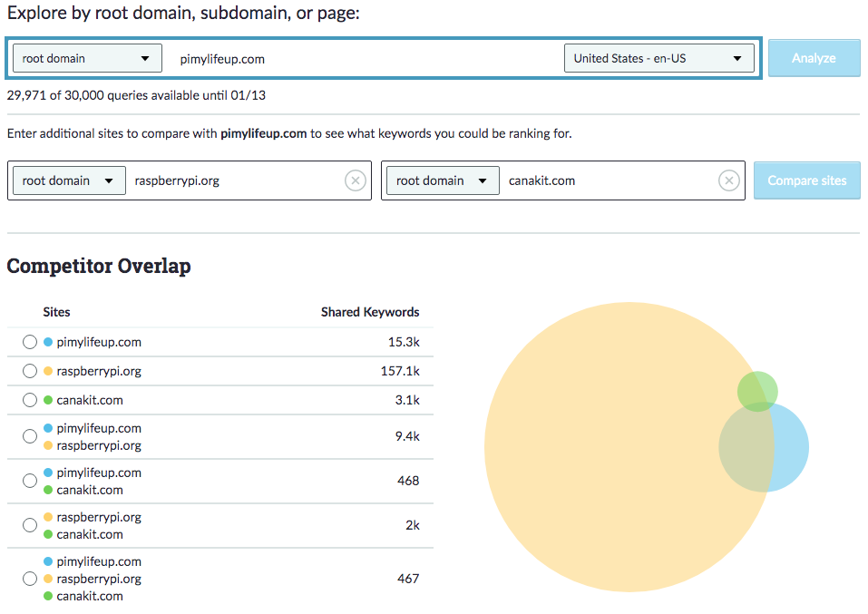Screen dimensions: 868x614
Task: Expand root domain dropdown beside canakit.com
Action: pyautogui.click(x=443, y=181)
